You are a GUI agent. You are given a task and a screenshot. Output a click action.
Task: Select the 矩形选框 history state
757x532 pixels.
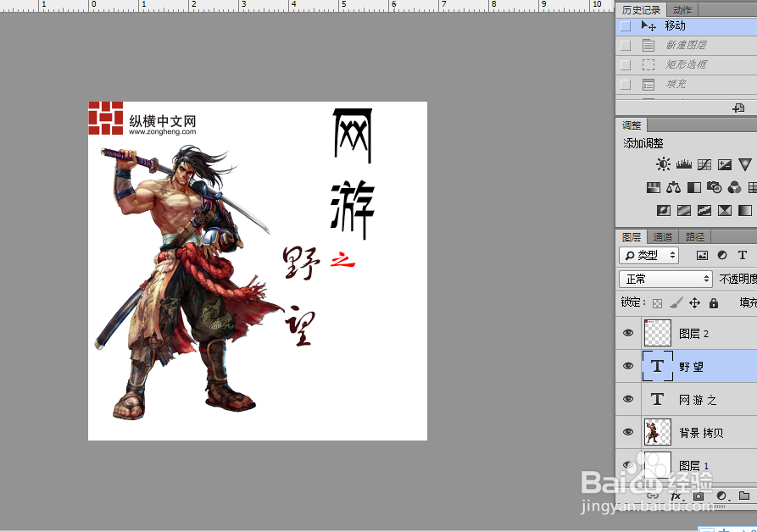click(686, 64)
